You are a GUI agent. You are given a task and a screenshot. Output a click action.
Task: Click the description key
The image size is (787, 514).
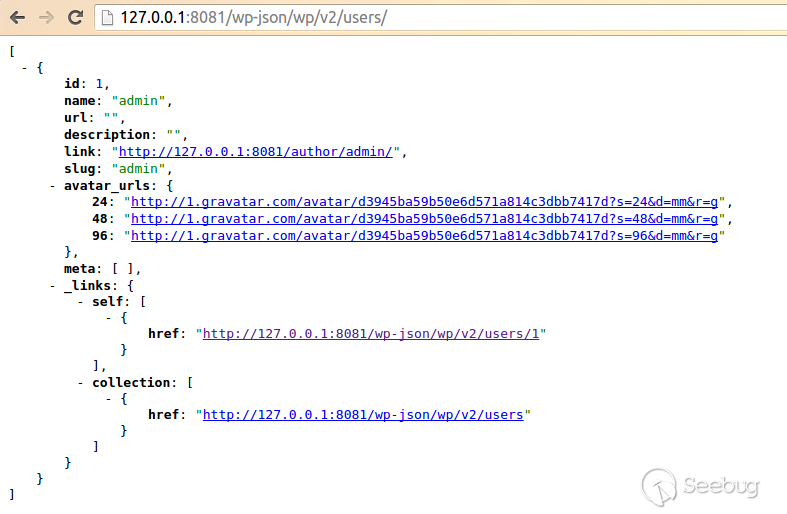pos(107,135)
